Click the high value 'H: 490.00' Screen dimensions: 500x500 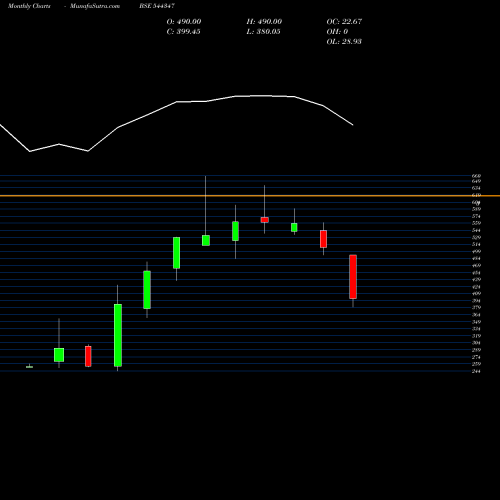[x=264, y=22]
